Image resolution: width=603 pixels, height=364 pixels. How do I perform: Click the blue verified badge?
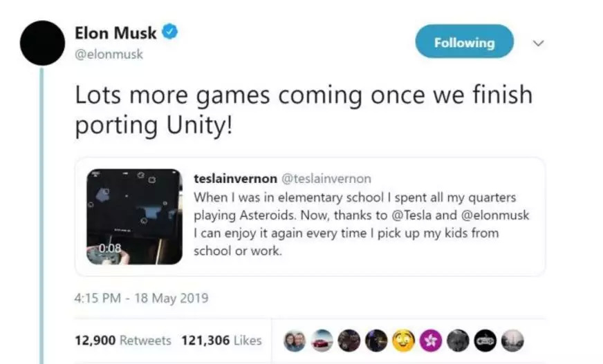pyautogui.click(x=169, y=32)
